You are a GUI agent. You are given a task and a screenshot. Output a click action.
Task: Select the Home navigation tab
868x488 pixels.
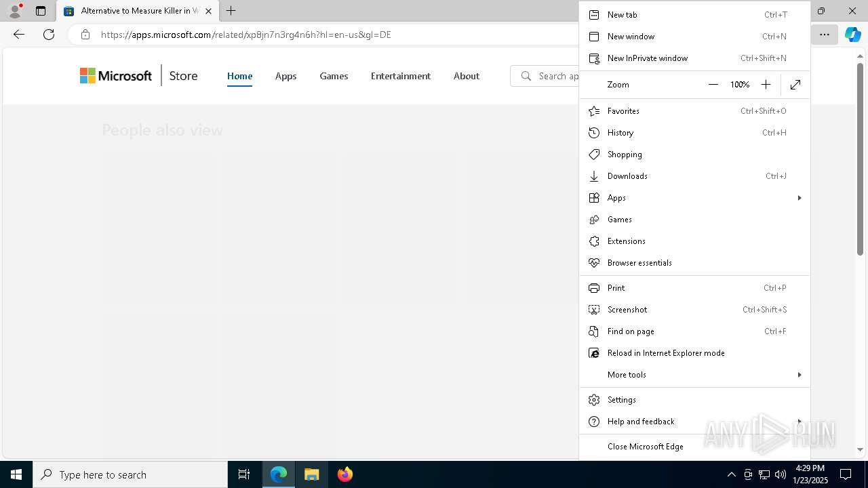tap(239, 76)
